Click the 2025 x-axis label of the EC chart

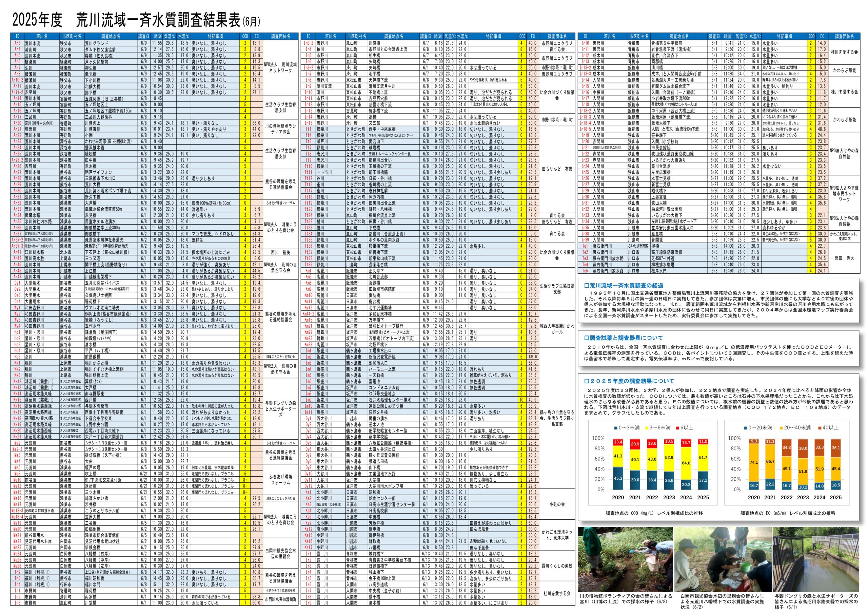coord(835,498)
